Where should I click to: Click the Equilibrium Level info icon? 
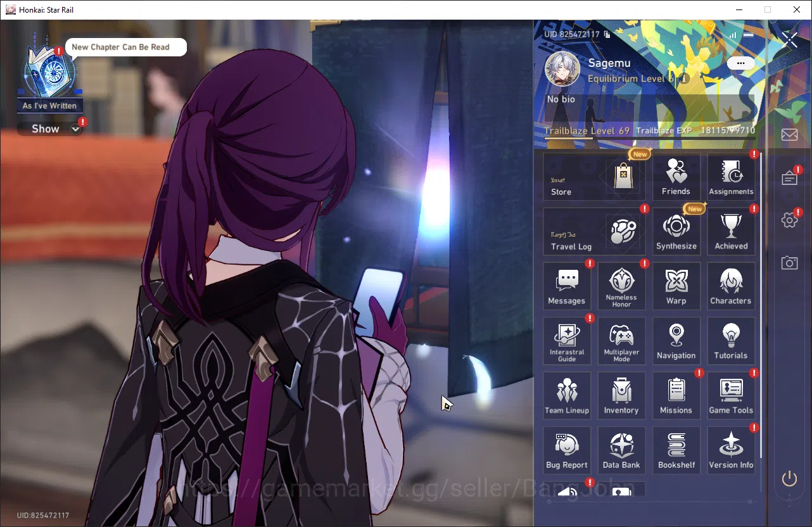[684, 79]
